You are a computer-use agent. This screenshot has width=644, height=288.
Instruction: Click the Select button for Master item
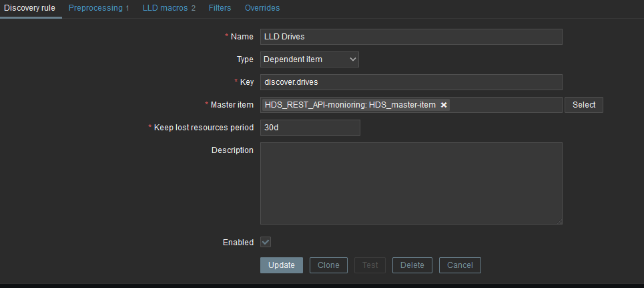583,105
